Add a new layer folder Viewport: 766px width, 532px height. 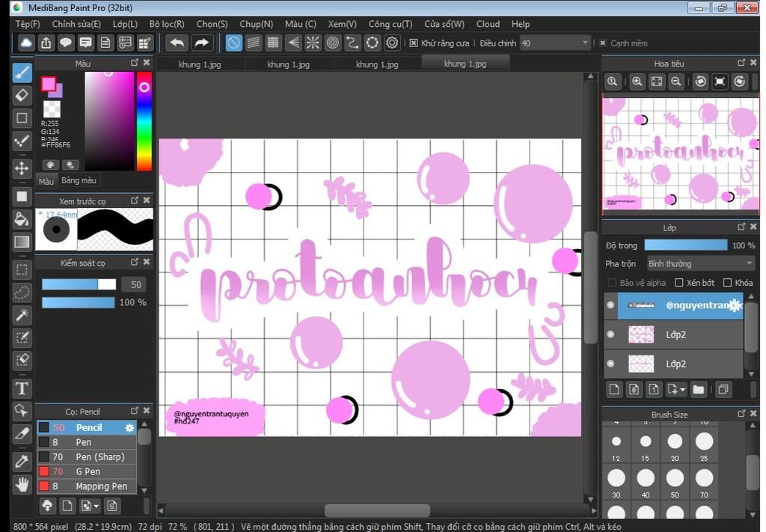tap(699, 389)
